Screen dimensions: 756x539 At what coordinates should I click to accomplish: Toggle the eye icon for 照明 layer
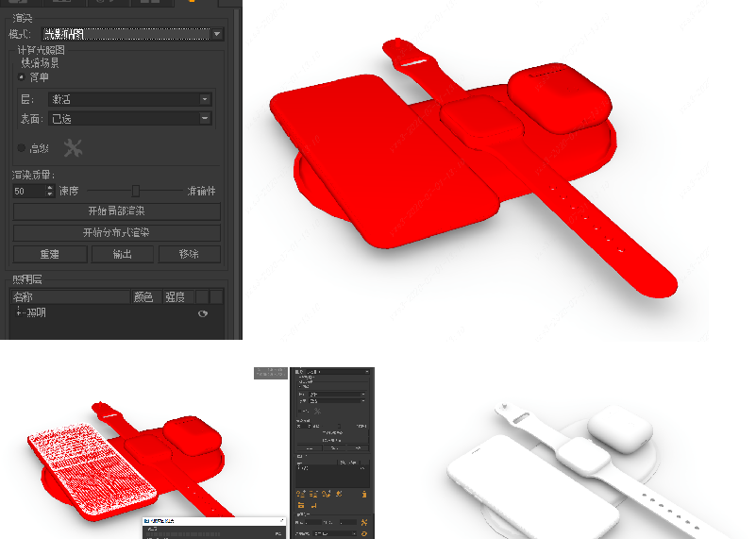tap(202, 313)
